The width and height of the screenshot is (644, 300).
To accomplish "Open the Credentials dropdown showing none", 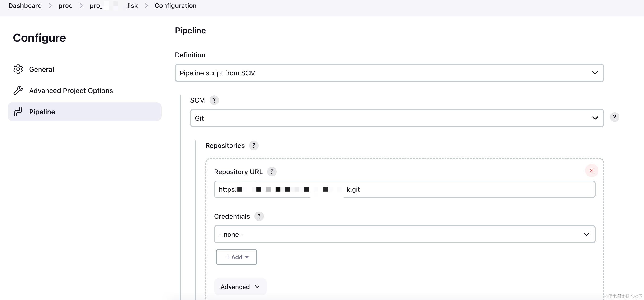I will click(x=404, y=234).
